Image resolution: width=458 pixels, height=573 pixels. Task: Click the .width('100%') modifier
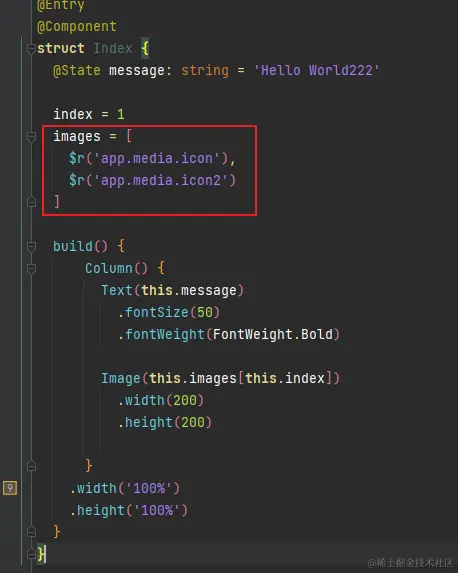[x=125, y=488]
